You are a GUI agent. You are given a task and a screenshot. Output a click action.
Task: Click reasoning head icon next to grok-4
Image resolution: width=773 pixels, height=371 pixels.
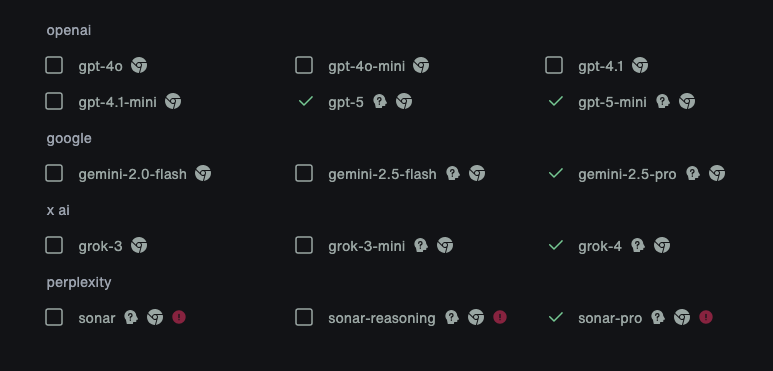638,245
